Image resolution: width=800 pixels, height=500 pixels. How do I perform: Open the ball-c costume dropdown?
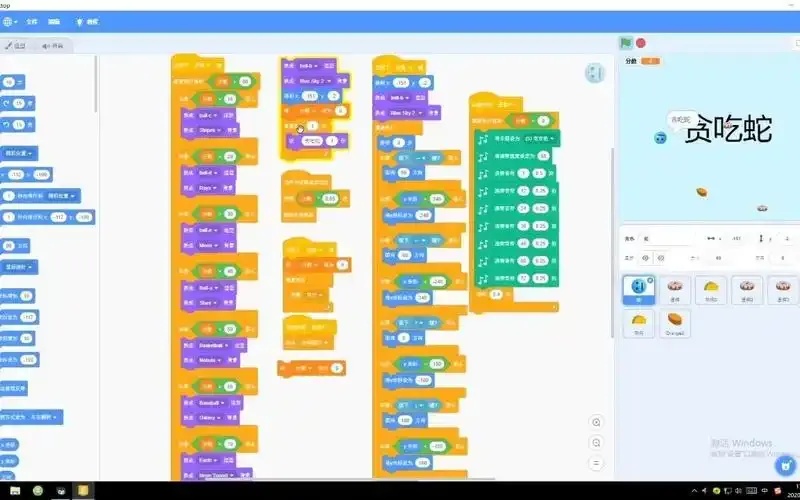[209, 115]
